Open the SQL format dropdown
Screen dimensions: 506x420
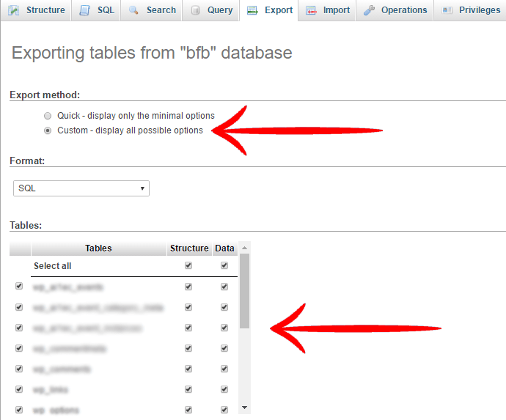(81, 188)
